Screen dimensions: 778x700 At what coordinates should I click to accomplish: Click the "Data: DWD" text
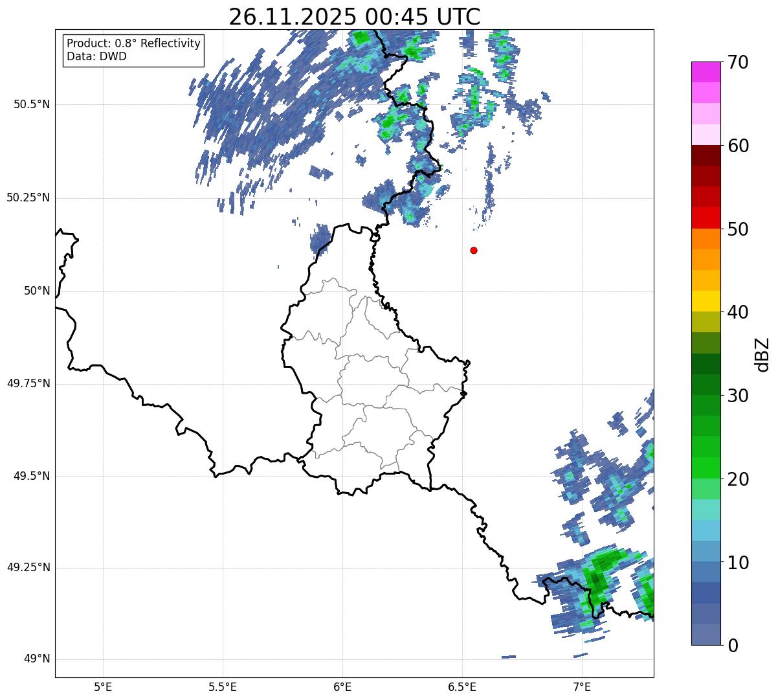[97, 56]
